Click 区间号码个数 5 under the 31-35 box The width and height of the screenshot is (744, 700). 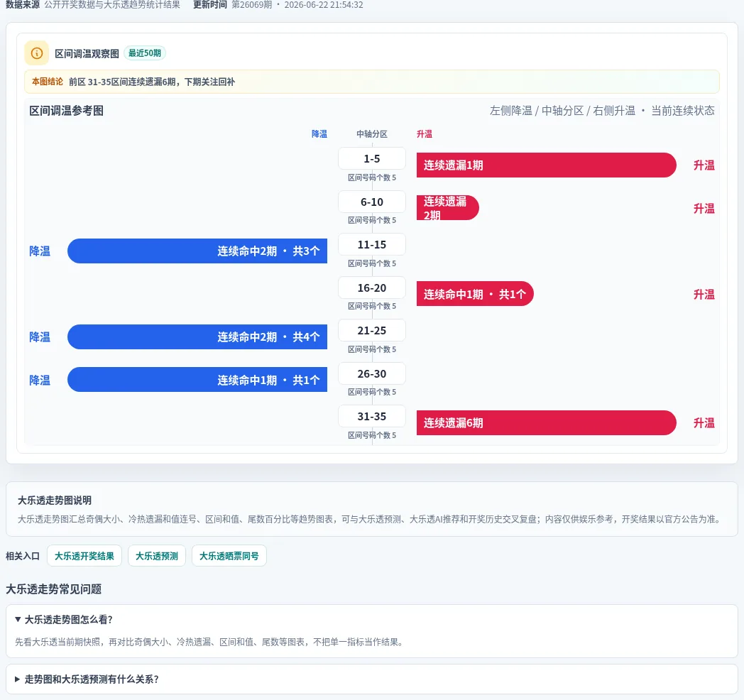[372, 435]
